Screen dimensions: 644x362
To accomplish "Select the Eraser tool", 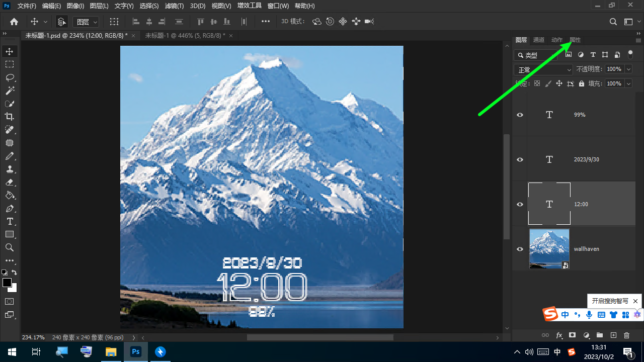I will tap(10, 182).
